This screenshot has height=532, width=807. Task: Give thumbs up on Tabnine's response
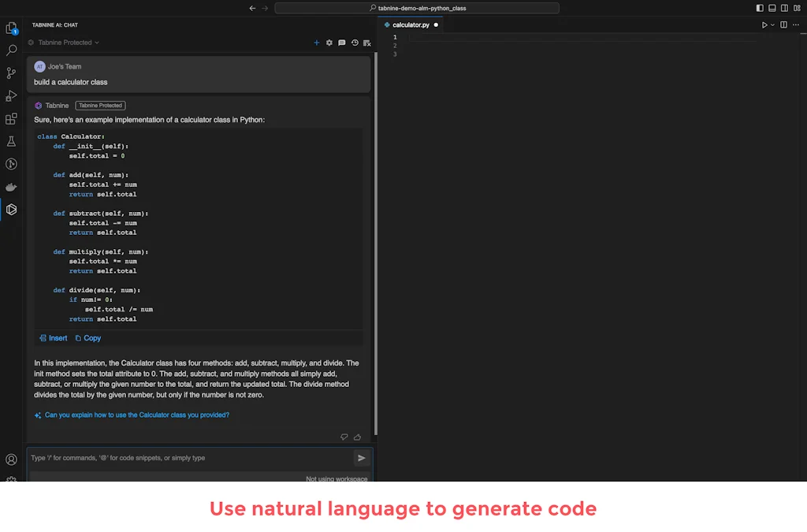pos(356,437)
